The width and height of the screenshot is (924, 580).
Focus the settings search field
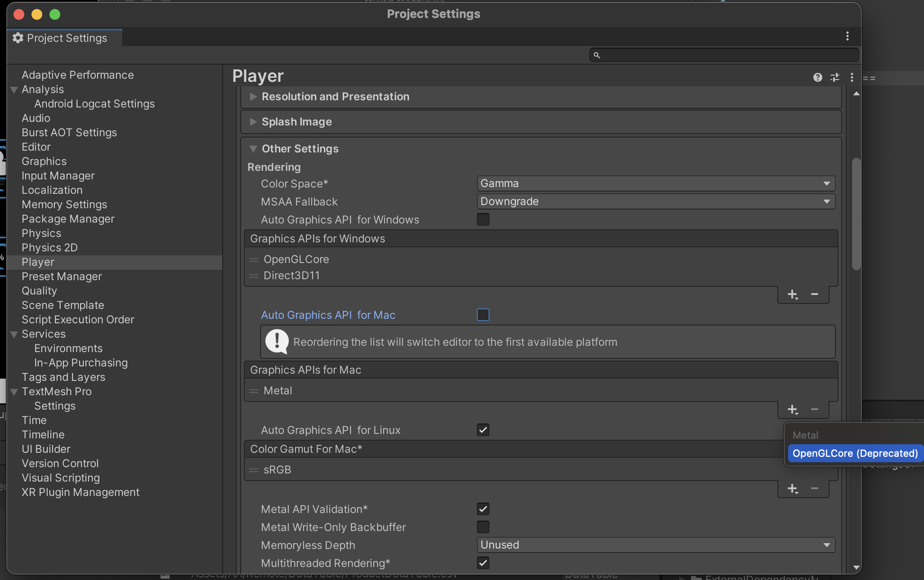[x=724, y=55]
